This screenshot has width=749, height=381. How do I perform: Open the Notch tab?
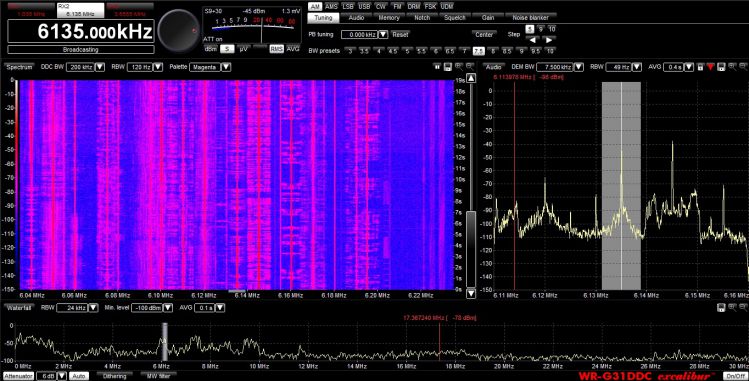(422, 18)
